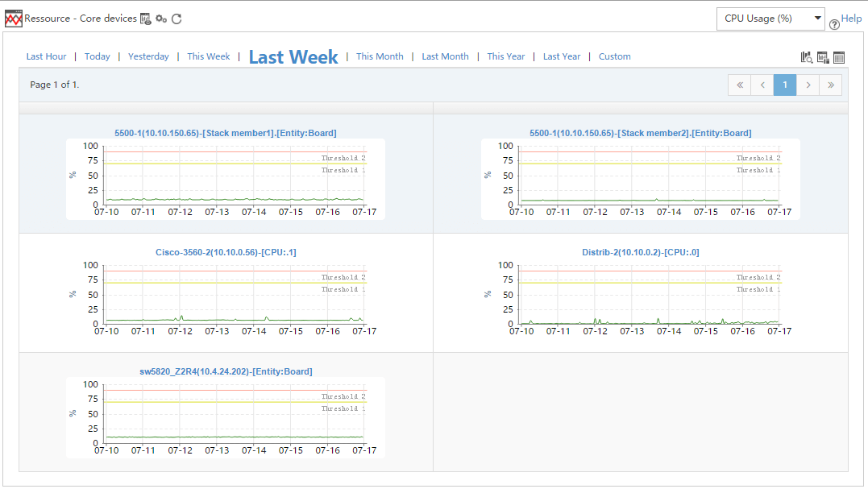868x493 pixels.
Task: Click the refresh icon beside Core devices title
Action: 177,19
